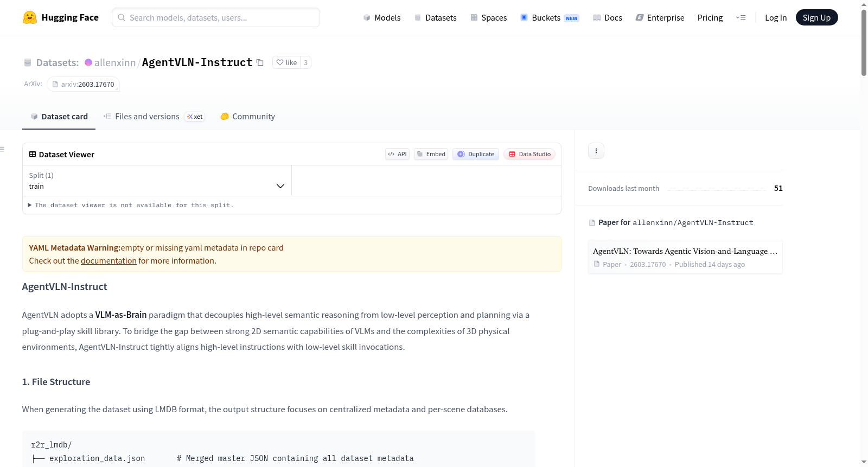The image size is (868, 467).
Task: Click the Log In link
Action: [776, 17]
